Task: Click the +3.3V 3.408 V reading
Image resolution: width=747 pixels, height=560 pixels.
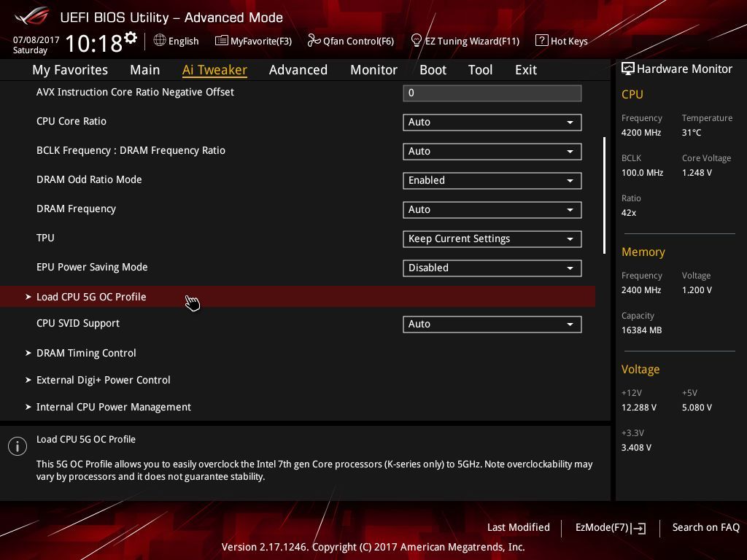Action: (x=636, y=447)
